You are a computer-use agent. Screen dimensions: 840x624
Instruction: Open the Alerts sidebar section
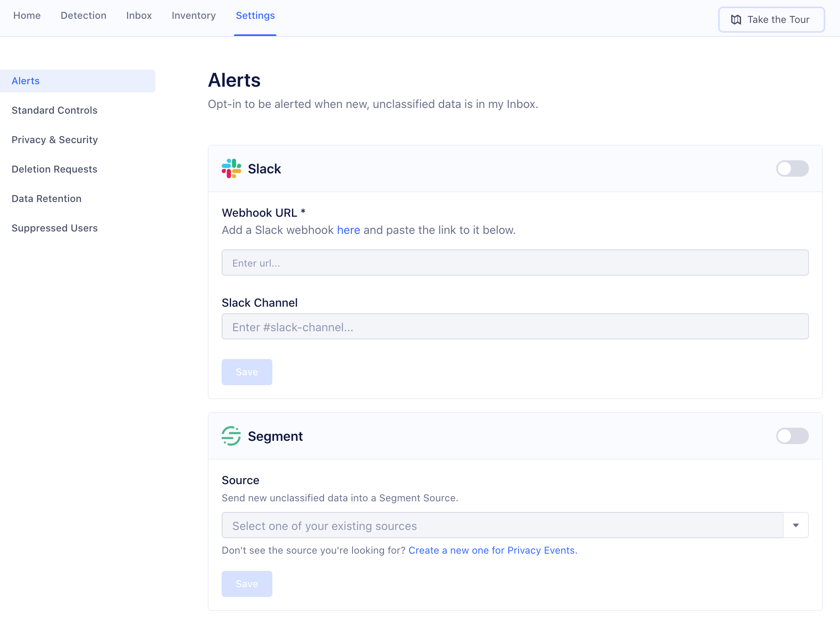[25, 81]
